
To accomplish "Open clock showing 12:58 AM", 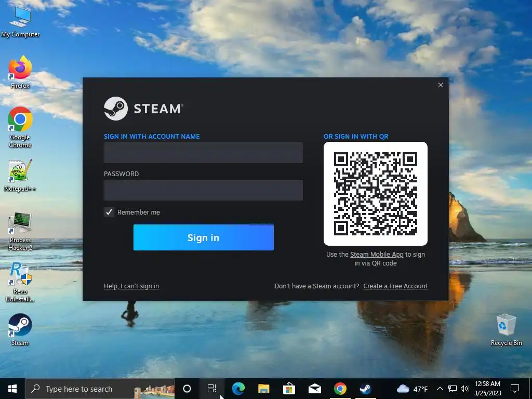I will (x=487, y=389).
